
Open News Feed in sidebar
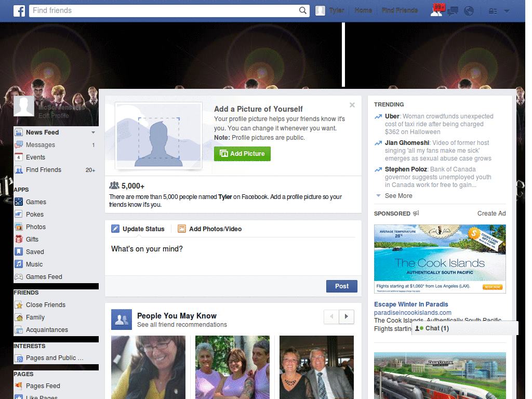click(43, 132)
